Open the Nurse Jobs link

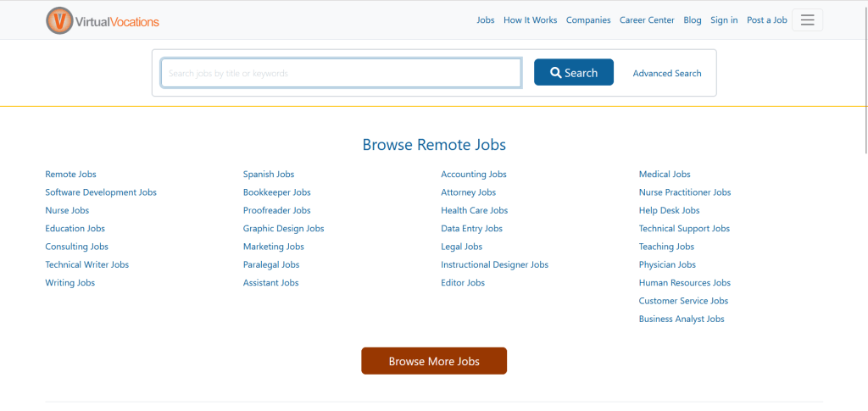pyautogui.click(x=67, y=210)
